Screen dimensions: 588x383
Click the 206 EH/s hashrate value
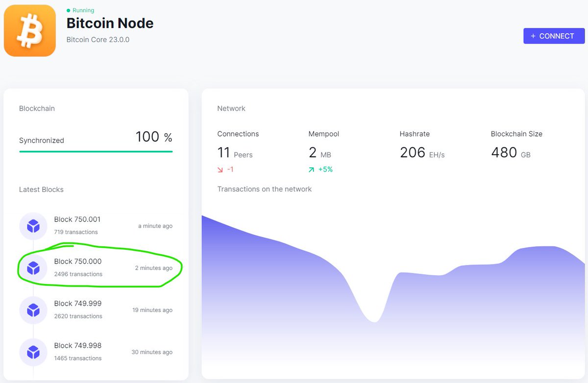coord(422,153)
